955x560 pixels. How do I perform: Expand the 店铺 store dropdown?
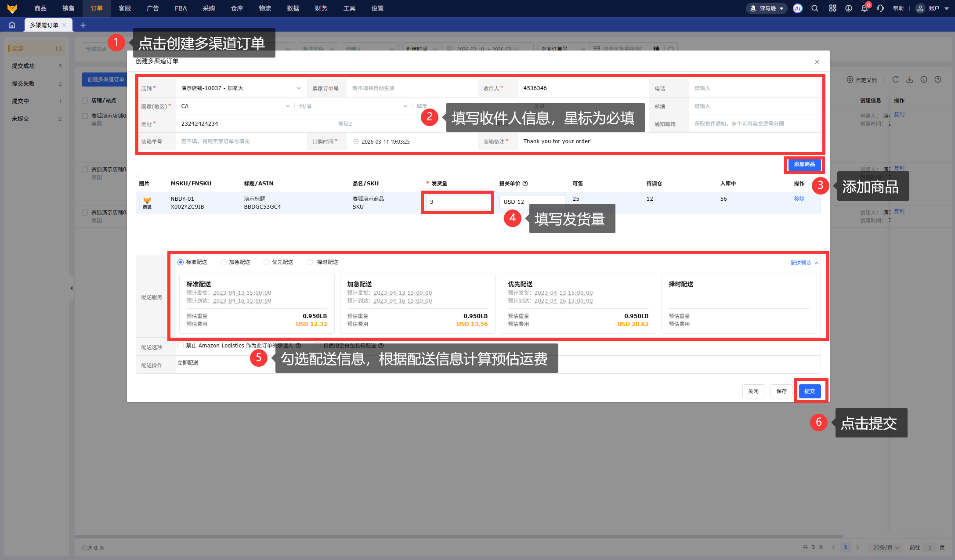[240, 88]
